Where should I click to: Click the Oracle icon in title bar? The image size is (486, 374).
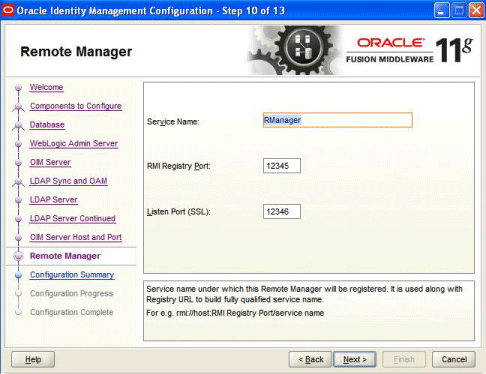8,10
